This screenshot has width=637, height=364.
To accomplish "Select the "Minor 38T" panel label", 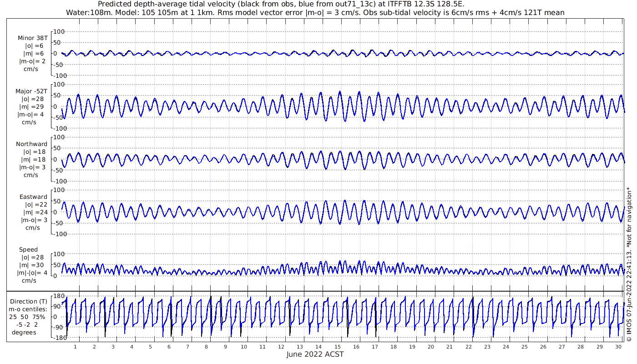I will (33, 38).
